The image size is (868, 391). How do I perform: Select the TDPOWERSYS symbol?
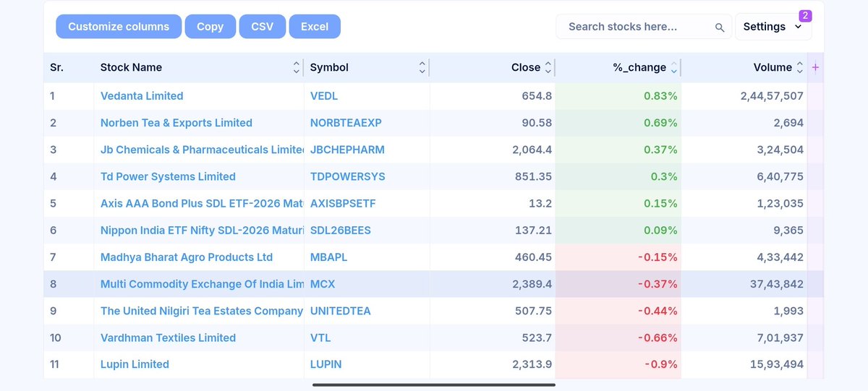click(348, 176)
